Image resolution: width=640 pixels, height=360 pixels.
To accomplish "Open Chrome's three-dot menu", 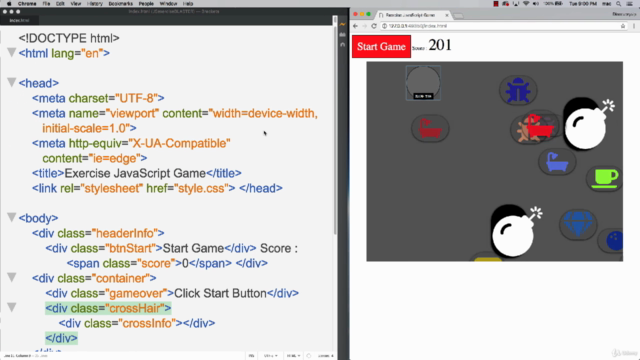I will pyautogui.click(x=634, y=26).
